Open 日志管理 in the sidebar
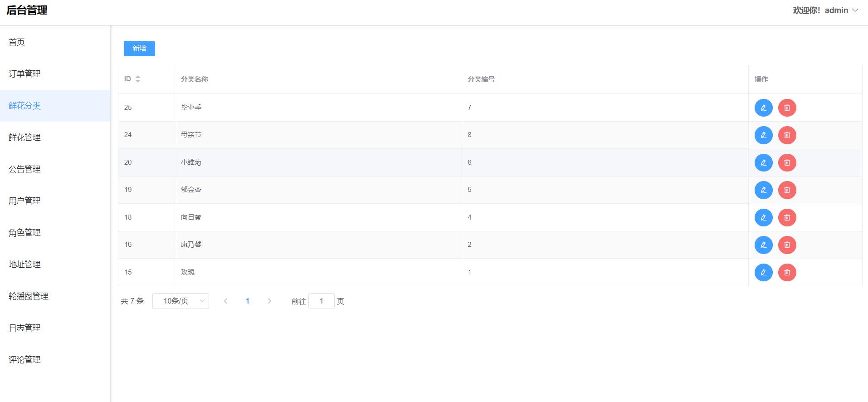868x402 pixels. point(55,328)
